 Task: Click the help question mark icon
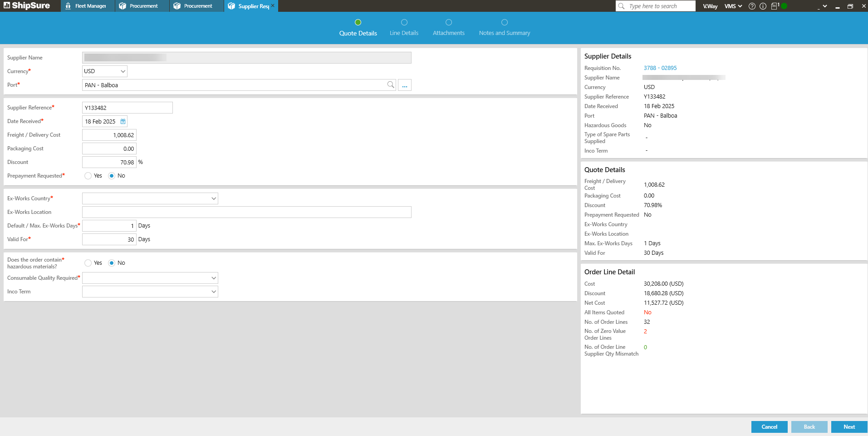[x=752, y=6]
